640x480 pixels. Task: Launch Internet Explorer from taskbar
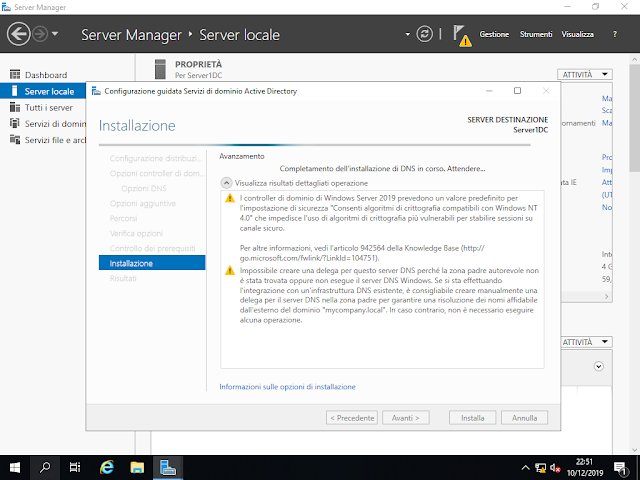point(107,467)
